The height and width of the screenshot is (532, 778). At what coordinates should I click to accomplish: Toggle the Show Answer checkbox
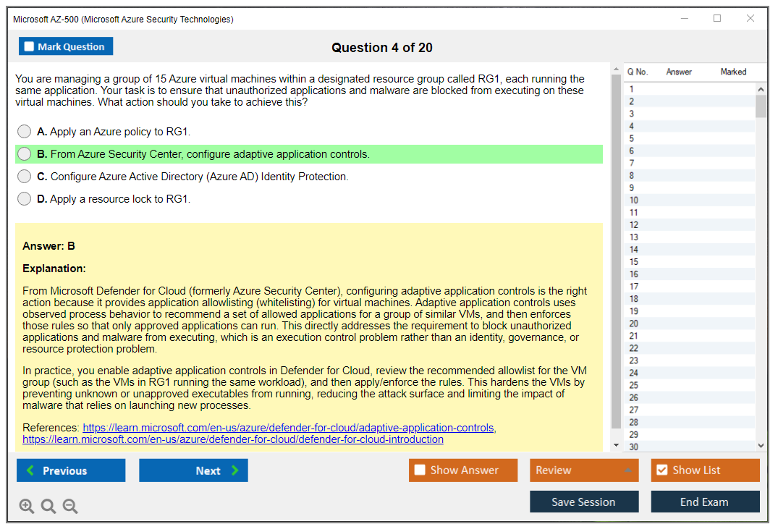pyautogui.click(x=420, y=470)
